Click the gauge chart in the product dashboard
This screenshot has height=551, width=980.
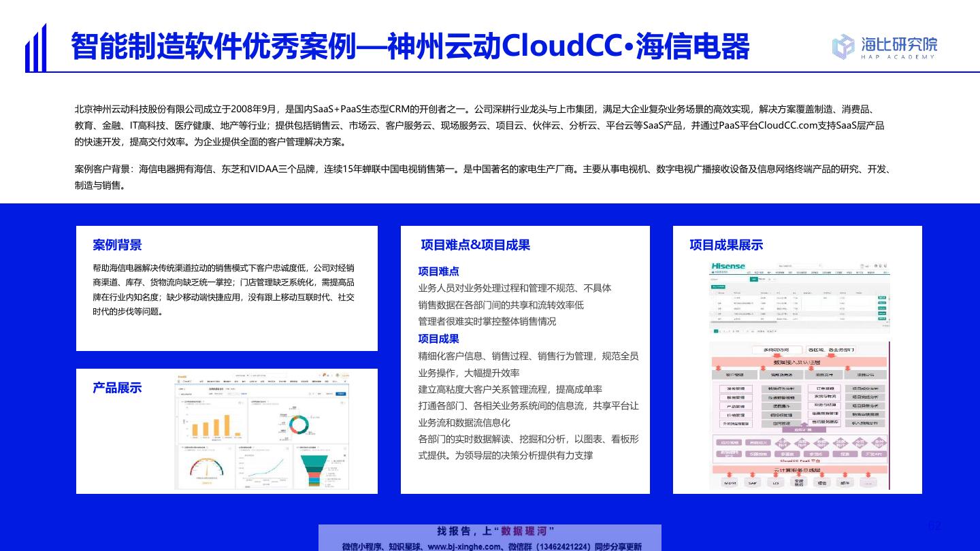click(207, 468)
